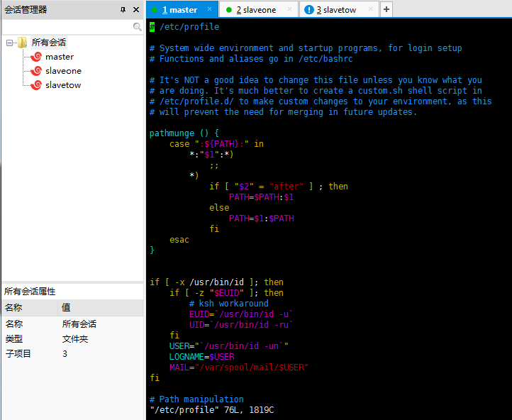Click the 所有会话 folder icon
512x420 pixels.
tap(22, 43)
